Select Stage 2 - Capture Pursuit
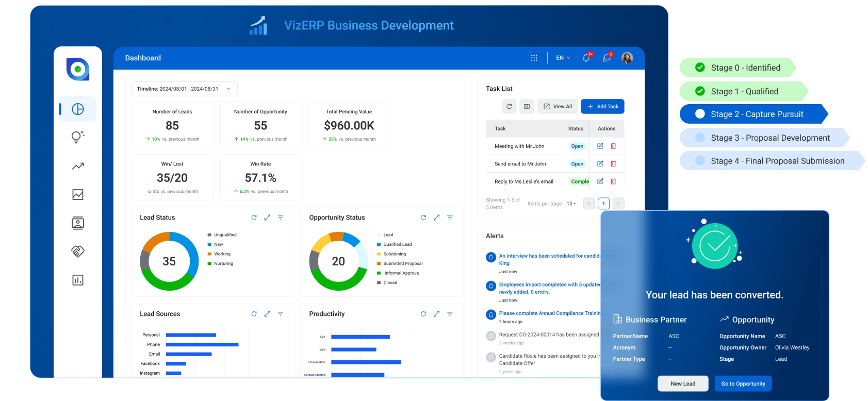This screenshot has height=401, width=868. (754, 114)
